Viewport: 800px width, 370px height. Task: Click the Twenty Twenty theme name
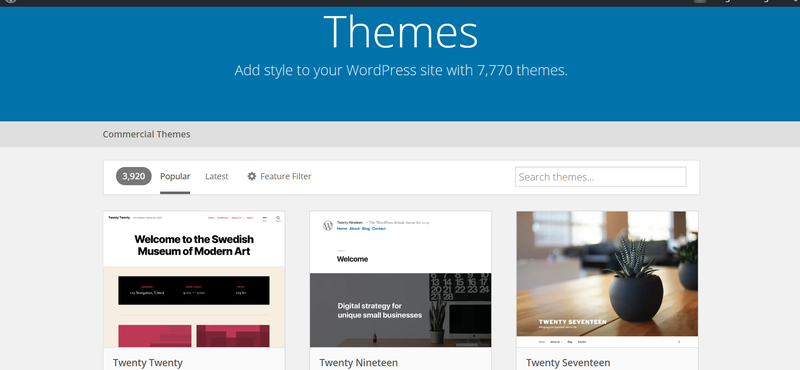147,363
